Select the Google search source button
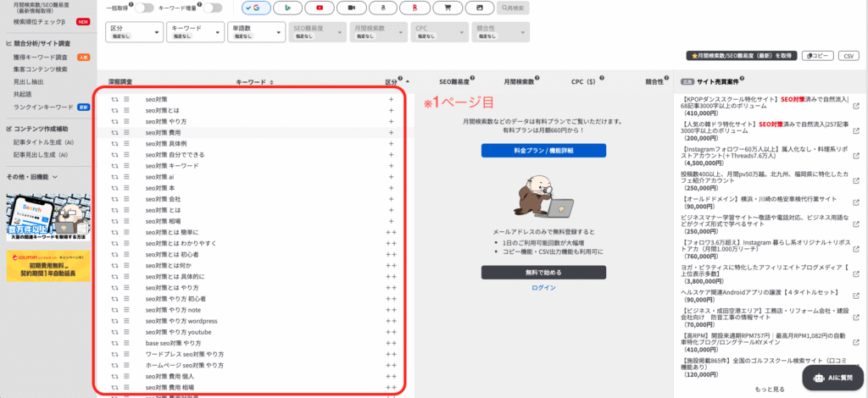 256,8
